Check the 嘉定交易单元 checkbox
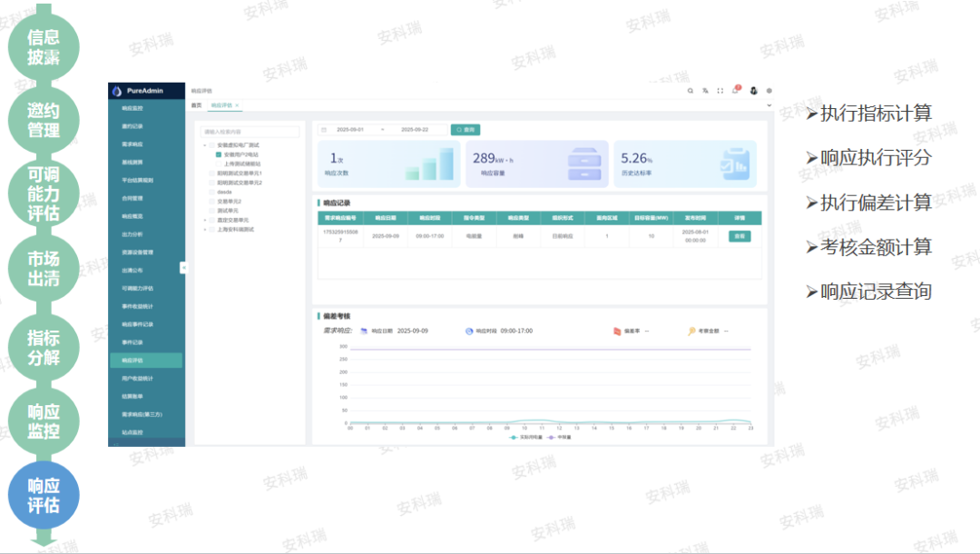980x554 pixels. [211, 220]
